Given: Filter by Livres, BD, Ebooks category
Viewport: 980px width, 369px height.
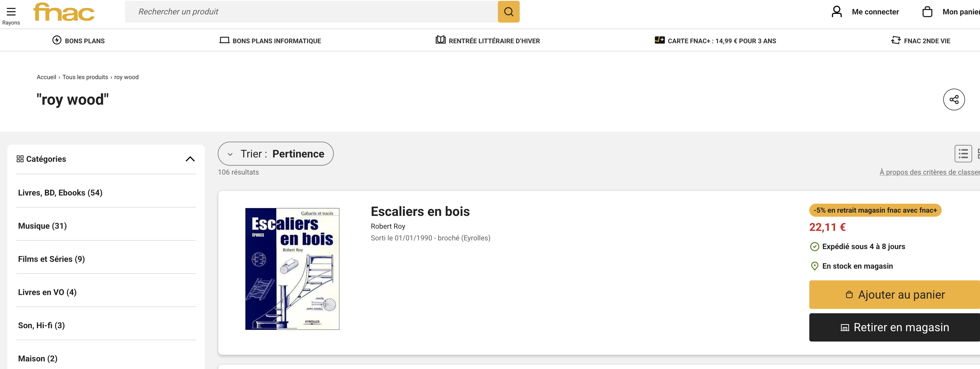Looking at the screenshot, I should pos(60,193).
